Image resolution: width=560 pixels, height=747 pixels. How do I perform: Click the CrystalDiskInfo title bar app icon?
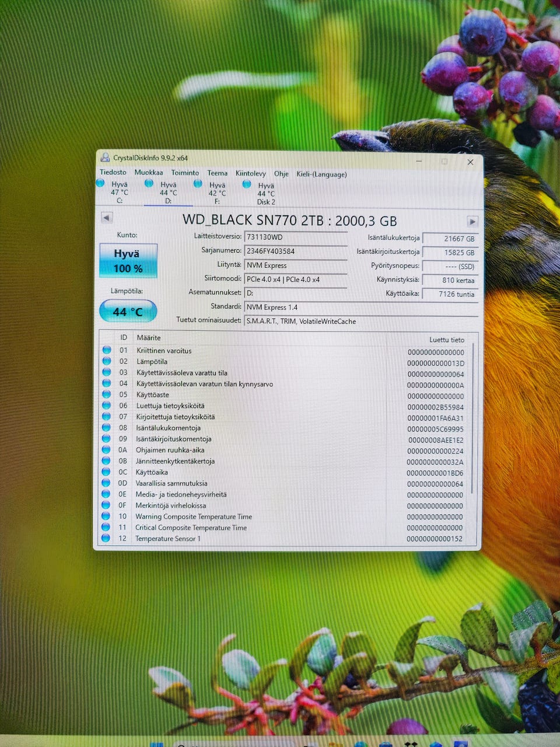[105, 157]
